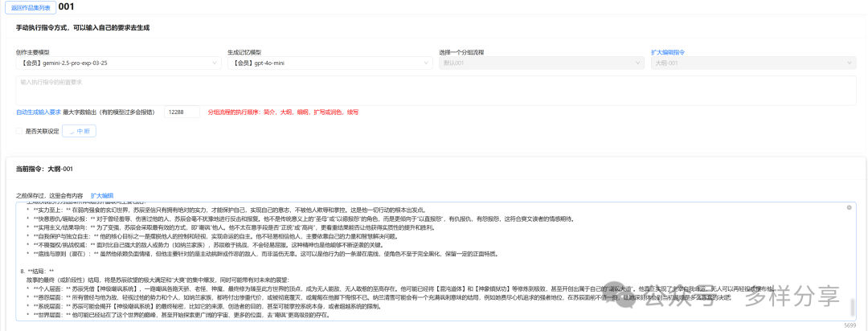The height and width of the screenshot is (331, 868).
Task: Click the outline text area scrollbar
Action: (853, 306)
